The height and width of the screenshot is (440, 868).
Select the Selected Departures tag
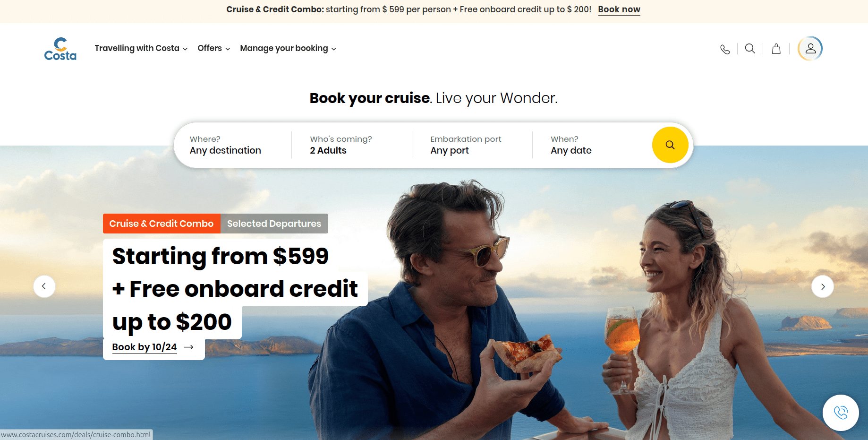pos(274,224)
